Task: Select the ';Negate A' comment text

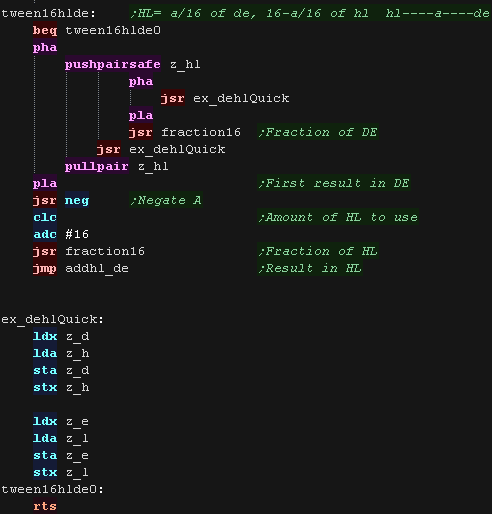Action: pyautogui.click(x=166, y=200)
